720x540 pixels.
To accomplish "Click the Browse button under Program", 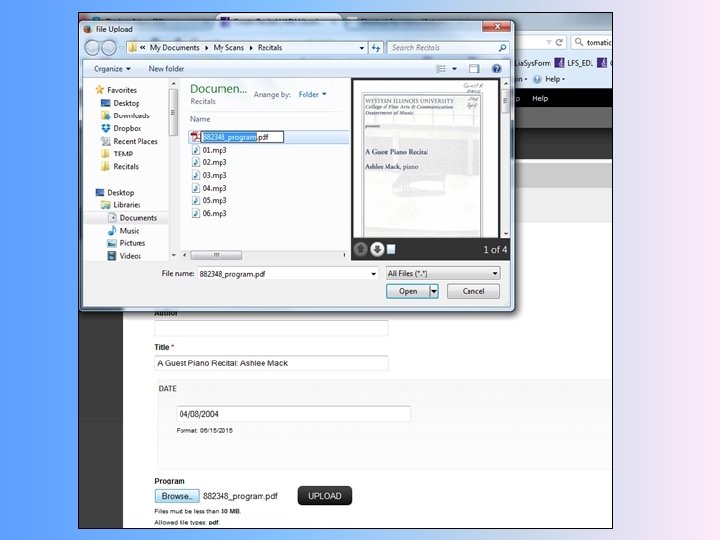I will (x=177, y=496).
